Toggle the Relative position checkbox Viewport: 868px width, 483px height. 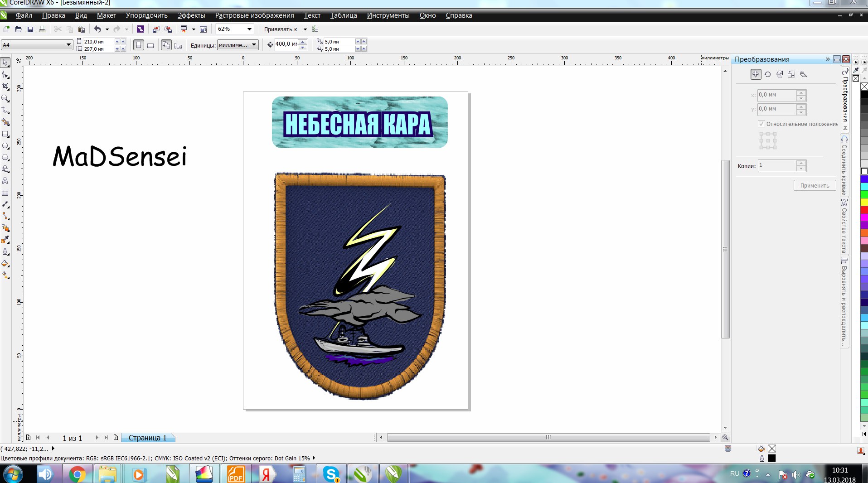click(x=761, y=124)
